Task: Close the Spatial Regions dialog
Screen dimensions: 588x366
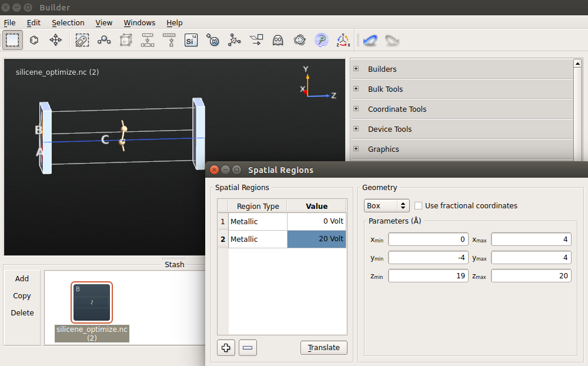Action: tap(214, 169)
